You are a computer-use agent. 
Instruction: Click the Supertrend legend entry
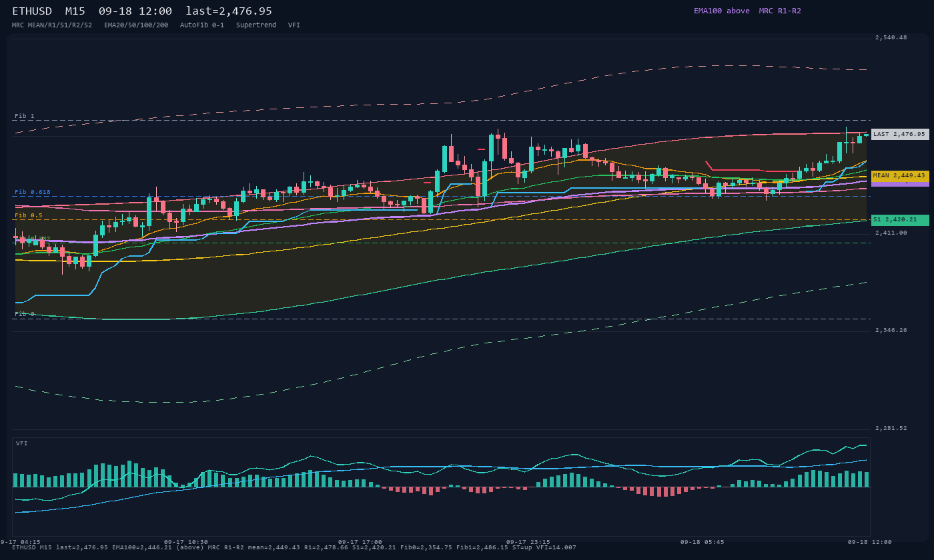tap(256, 25)
